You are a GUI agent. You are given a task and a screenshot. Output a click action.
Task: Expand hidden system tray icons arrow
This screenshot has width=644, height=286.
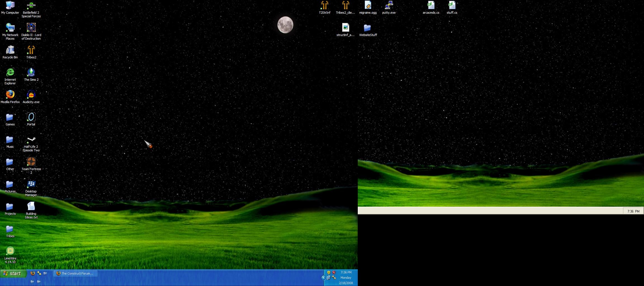pyautogui.click(x=323, y=278)
